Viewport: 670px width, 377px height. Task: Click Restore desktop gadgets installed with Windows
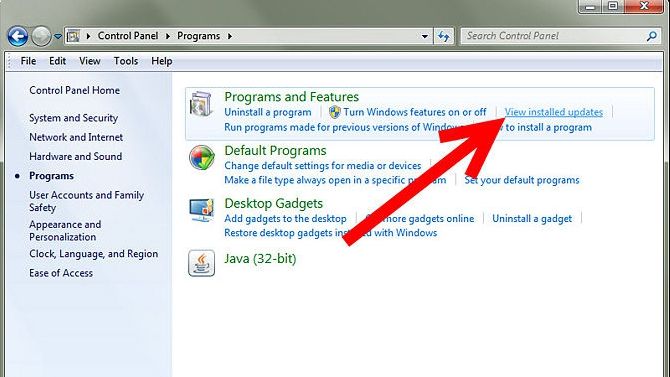click(331, 233)
